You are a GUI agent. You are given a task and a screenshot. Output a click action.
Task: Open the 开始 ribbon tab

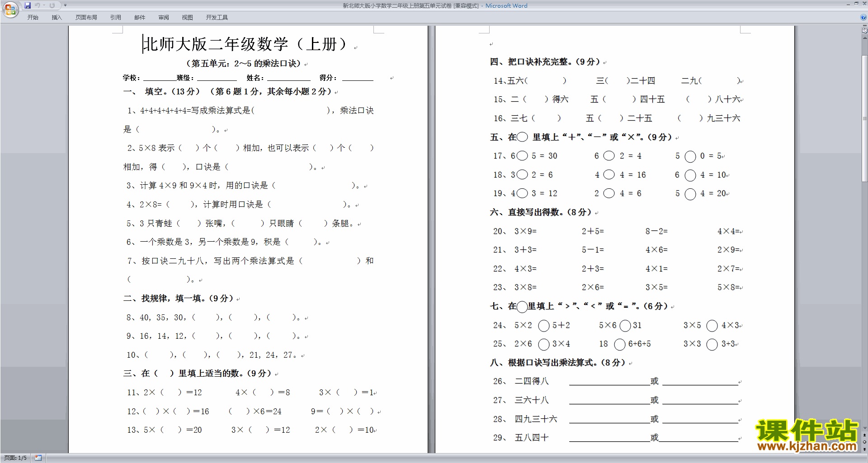point(33,18)
